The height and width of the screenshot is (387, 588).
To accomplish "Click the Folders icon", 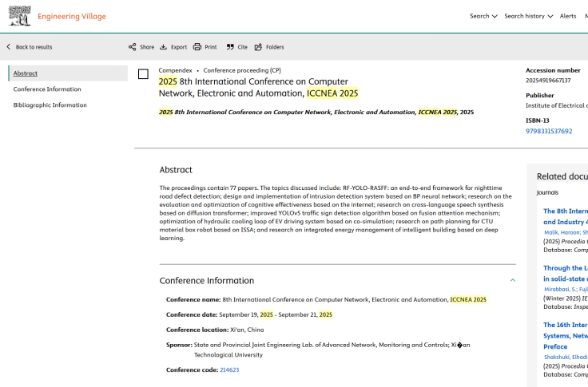I will pyautogui.click(x=259, y=47).
